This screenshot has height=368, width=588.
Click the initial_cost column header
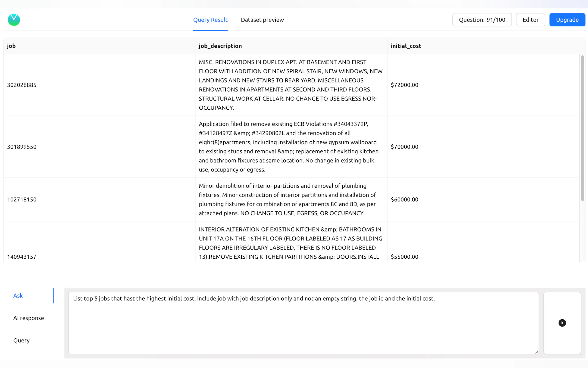point(406,46)
